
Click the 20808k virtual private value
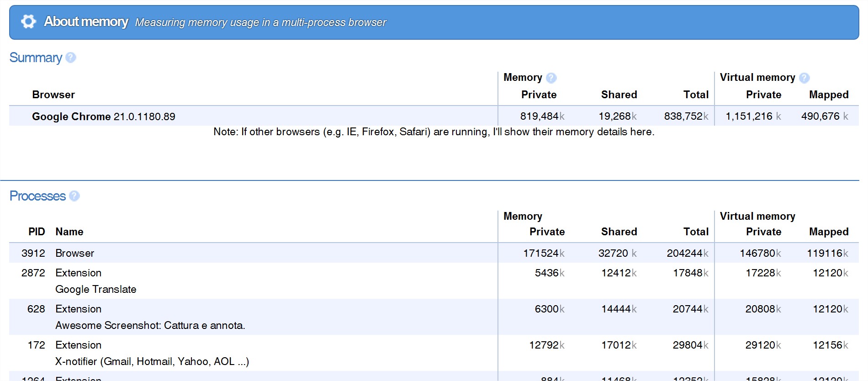coord(763,309)
